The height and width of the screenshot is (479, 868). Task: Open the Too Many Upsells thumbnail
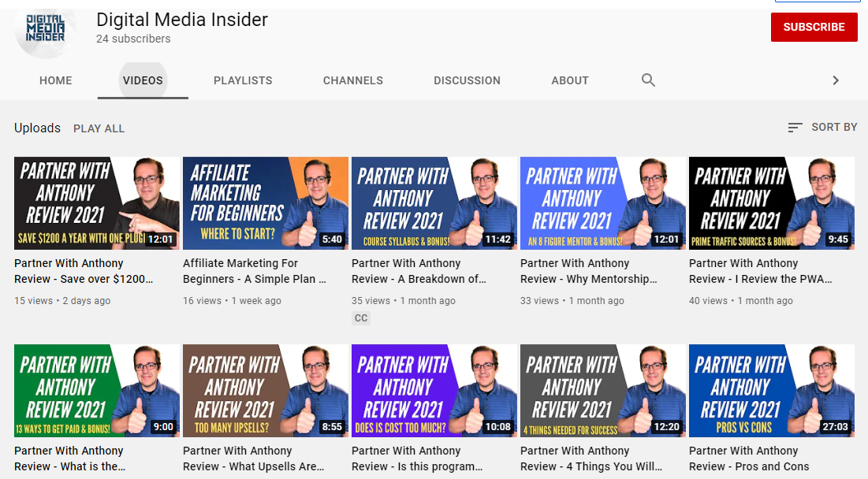pos(266,391)
